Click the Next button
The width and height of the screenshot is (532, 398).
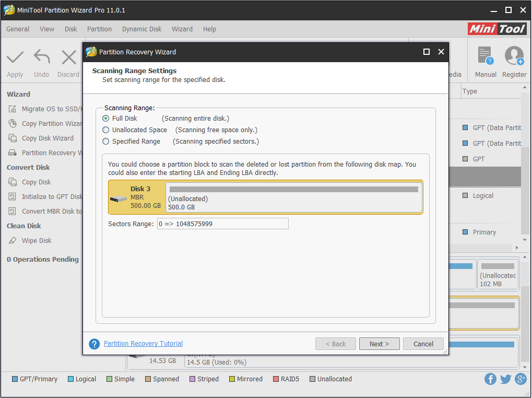(x=380, y=344)
